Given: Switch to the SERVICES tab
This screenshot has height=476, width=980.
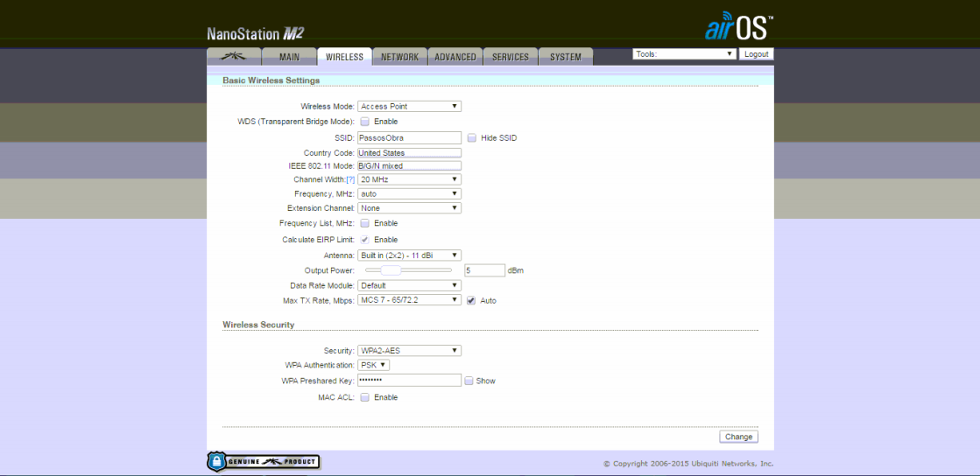Looking at the screenshot, I should click(x=511, y=57).
